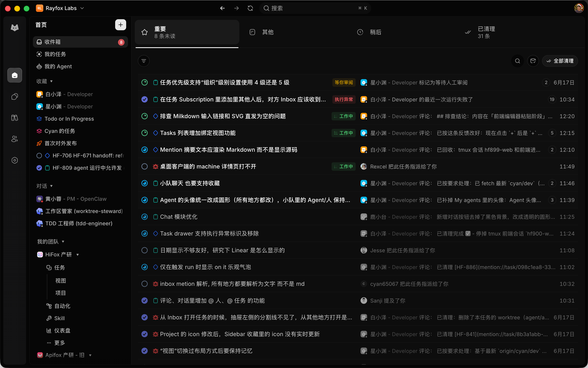Viewport: 588px width, 368px height.
Task: Open 更多 under HiFox 产研
Action: click(x=60, y=343)
